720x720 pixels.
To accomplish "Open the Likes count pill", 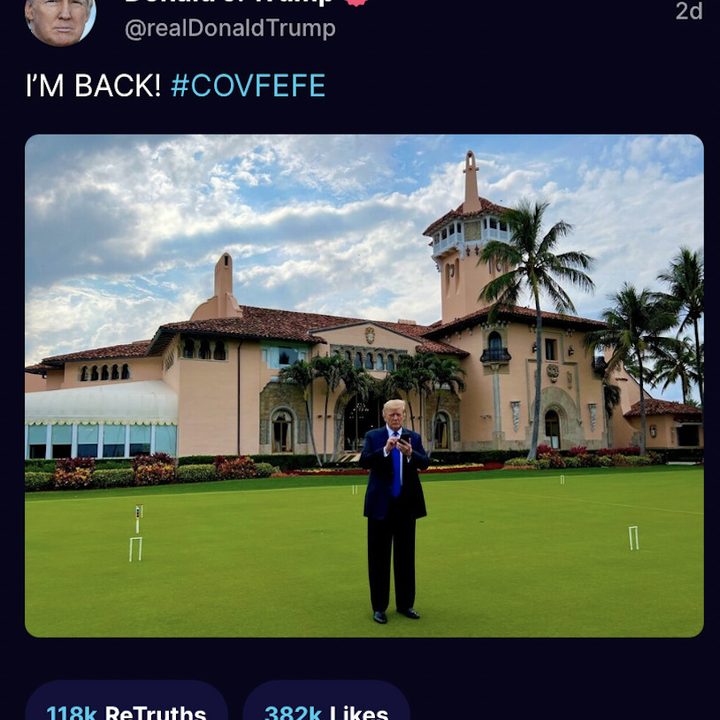I will point(326,706).
